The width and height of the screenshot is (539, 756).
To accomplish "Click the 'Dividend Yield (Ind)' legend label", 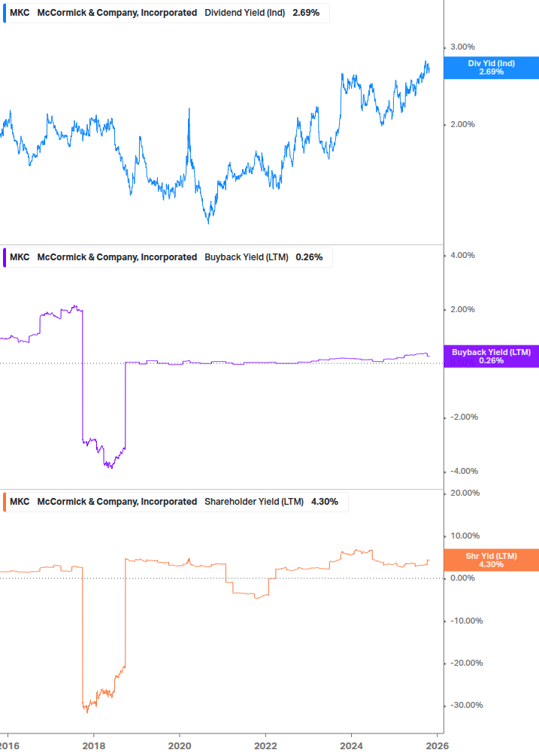I will (245, 13).
